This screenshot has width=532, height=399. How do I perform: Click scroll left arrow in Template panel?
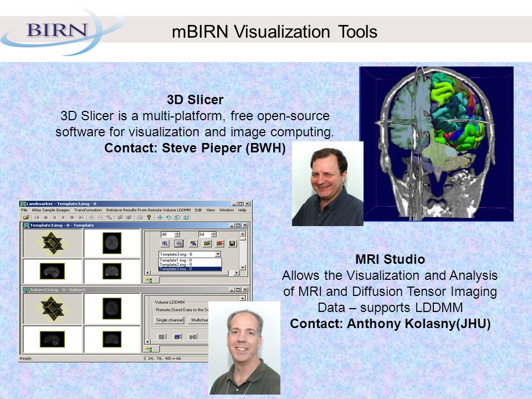pyautogui.click(x=147, y=273)
